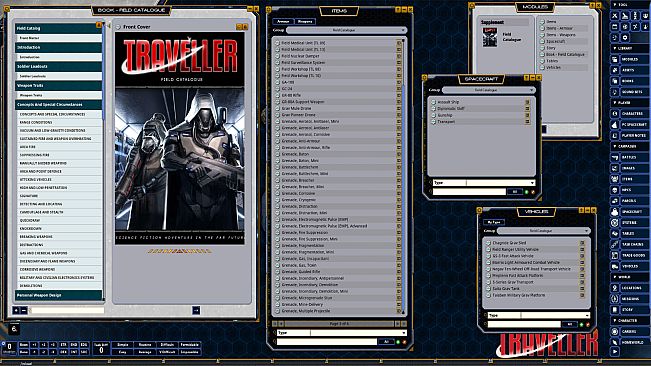Open the Player Notes sidebar icon

pyautogui.click(x=615, y=135)
